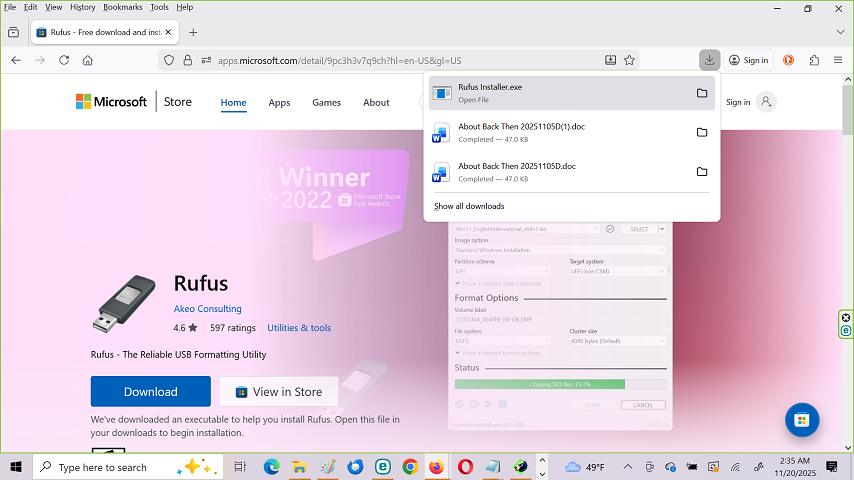The height and width of the screenshot is (480, 854).
Task: Click the Firefox home button
Action: click(88, 60)
